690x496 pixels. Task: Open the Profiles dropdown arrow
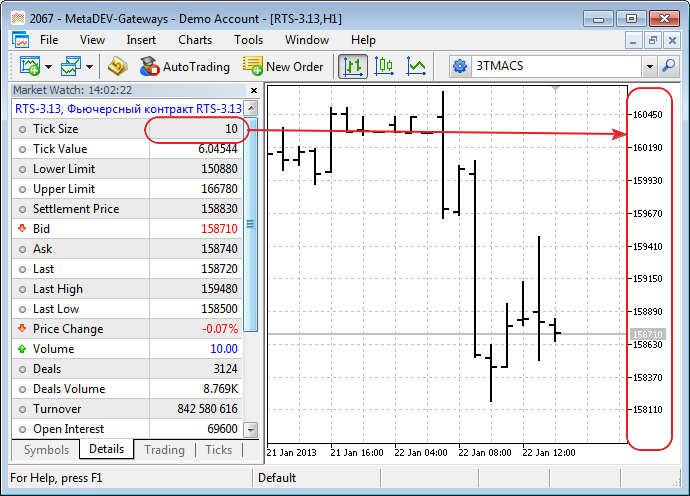[89, 67]
